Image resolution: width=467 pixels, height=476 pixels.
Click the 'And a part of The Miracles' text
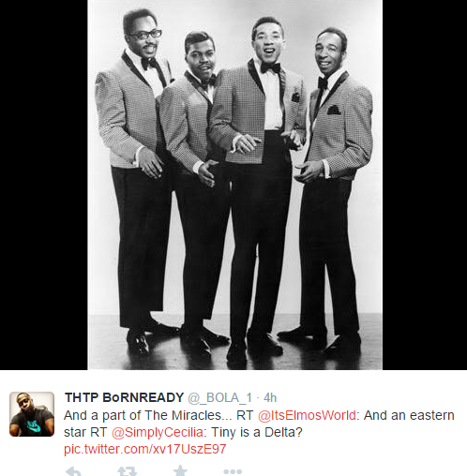143,415
